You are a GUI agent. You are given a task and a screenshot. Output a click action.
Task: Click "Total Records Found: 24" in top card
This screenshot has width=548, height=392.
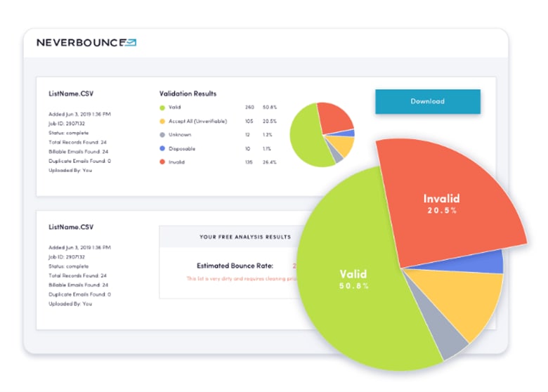pos(77,143)
